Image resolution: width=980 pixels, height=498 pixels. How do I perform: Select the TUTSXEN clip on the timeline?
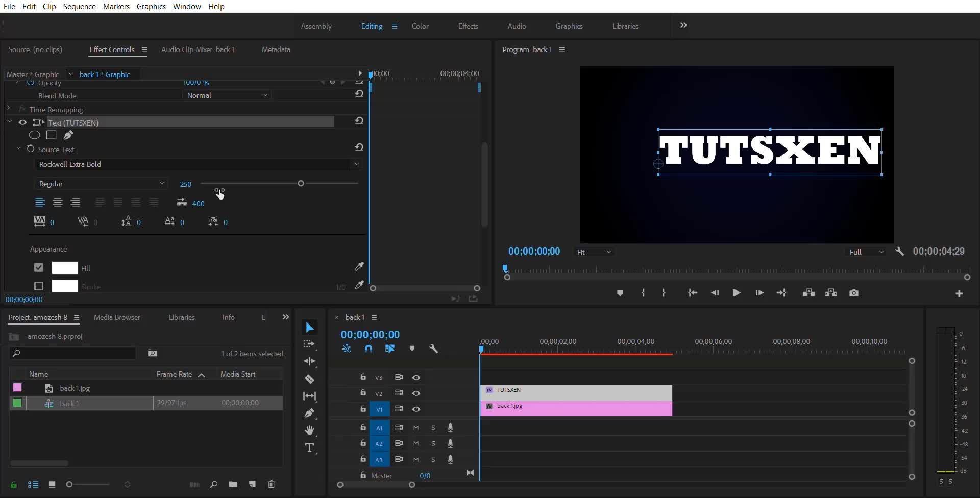click(x=576, y=392)
